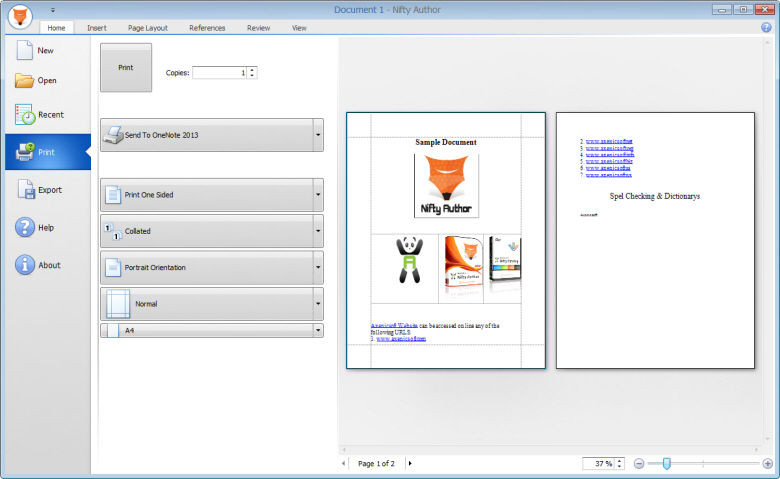Screen dimensions: 780x479
Task: Click the zoom in plus button
Action: [x=767, y=464]
